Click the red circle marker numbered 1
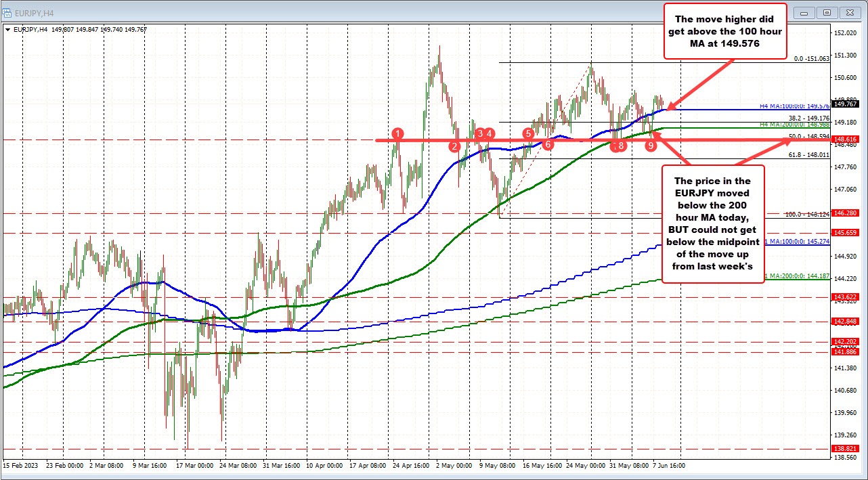Screen dimensions: 868x480 (x=398, y=133)
